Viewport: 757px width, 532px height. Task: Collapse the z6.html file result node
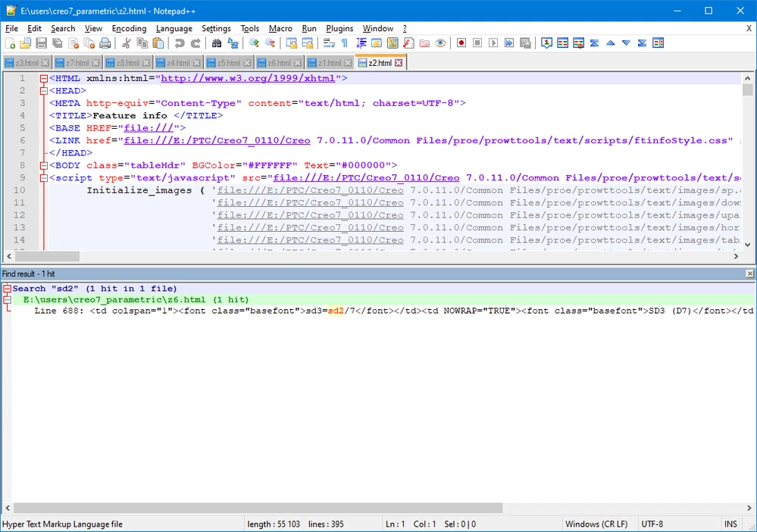point(7,300)
